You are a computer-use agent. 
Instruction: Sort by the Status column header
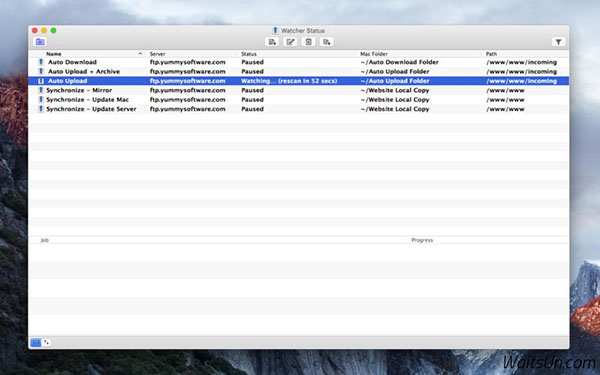tap(249, 54)
